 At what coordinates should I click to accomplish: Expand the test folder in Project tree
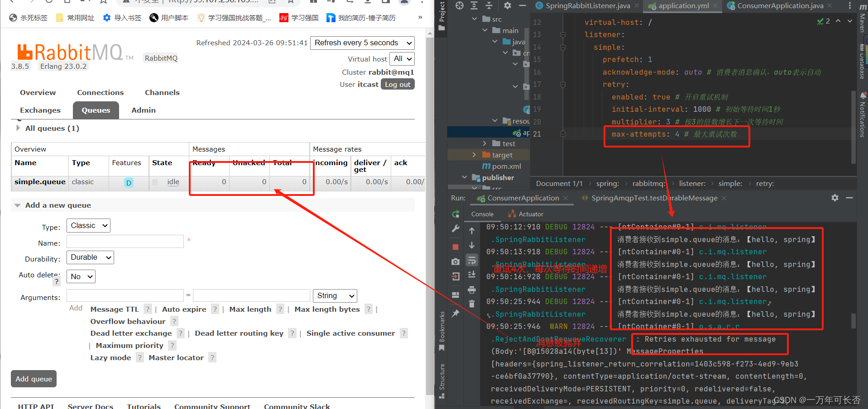pos(484,143)
